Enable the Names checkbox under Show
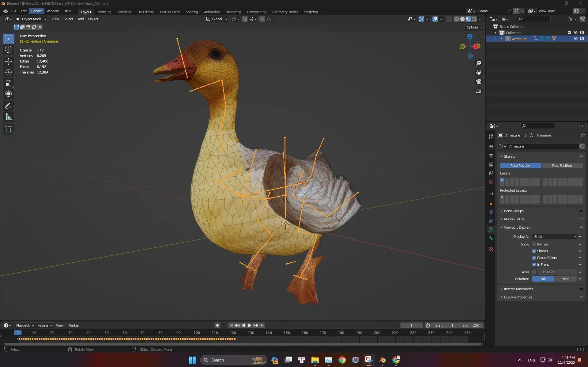The height and width of the screenshot is (367, 588). tap(535, 244)
